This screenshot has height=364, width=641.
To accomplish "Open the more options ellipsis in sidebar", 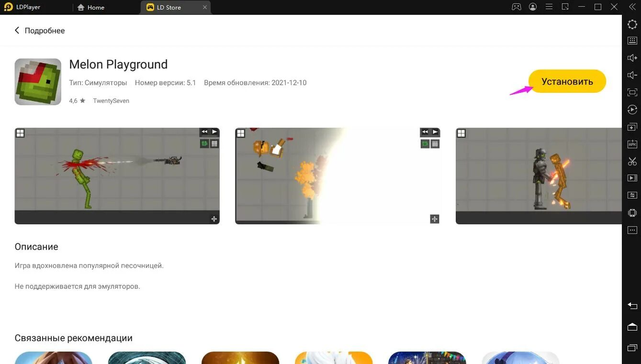I will pos(632,230).
